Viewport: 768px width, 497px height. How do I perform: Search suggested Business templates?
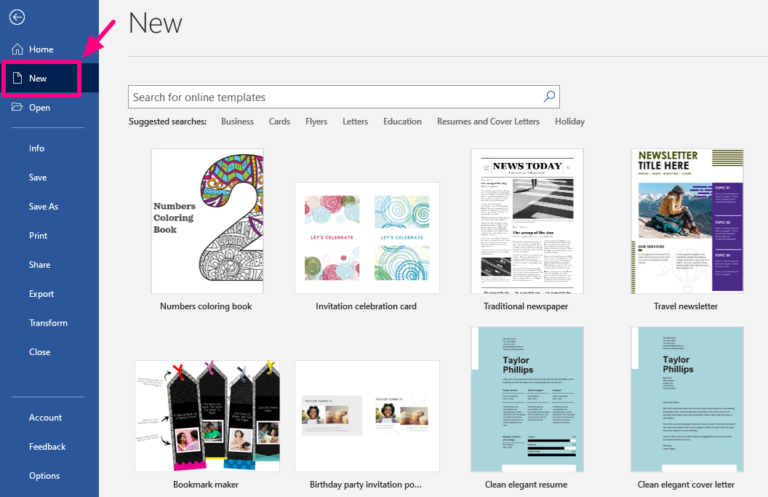[x=237, y=121]
